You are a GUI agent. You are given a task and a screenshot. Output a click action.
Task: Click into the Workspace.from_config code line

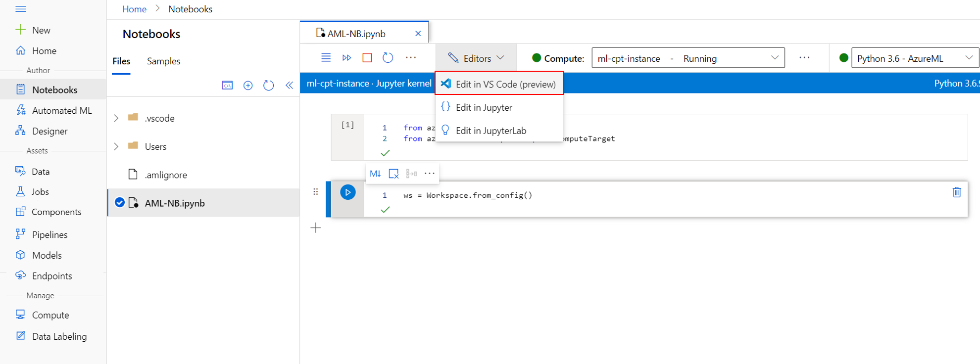468,195
